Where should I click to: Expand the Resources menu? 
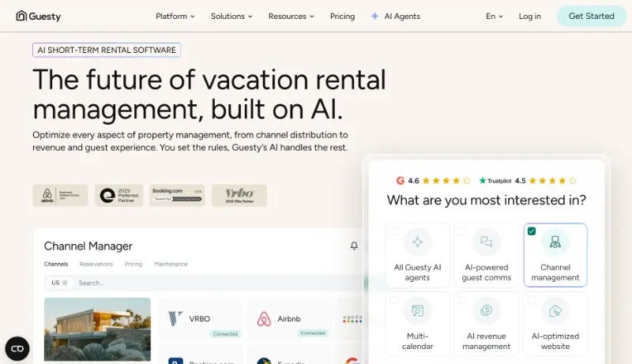(x=292, y=16)
